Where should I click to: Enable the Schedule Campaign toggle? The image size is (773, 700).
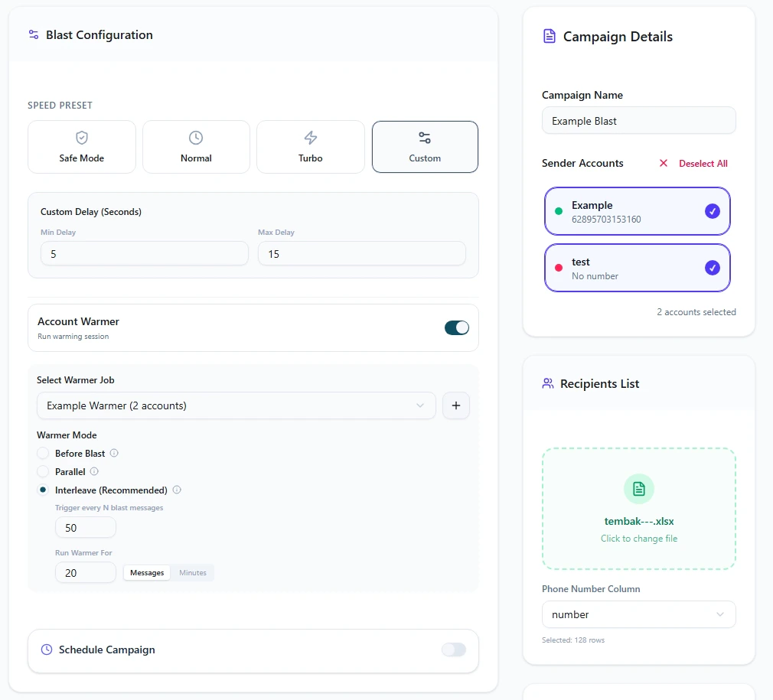pos(454,650)
